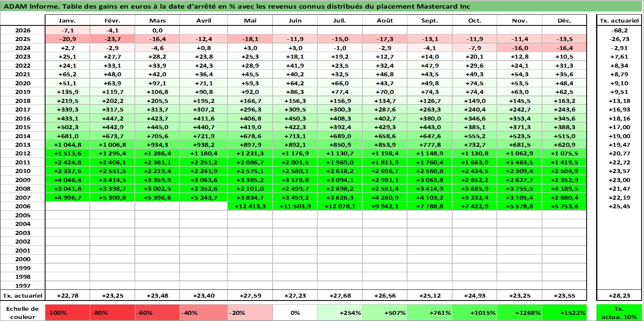This screenshot has width=644, height=321.
Task: Click the +507% color scale swatch
Action: [x=385, y=313]
